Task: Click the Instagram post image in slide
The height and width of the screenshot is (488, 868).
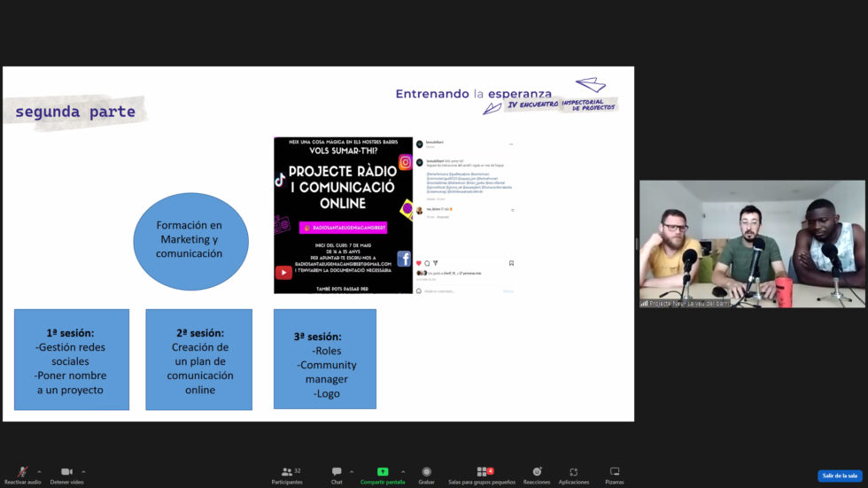Action: [x=343, y=215]
